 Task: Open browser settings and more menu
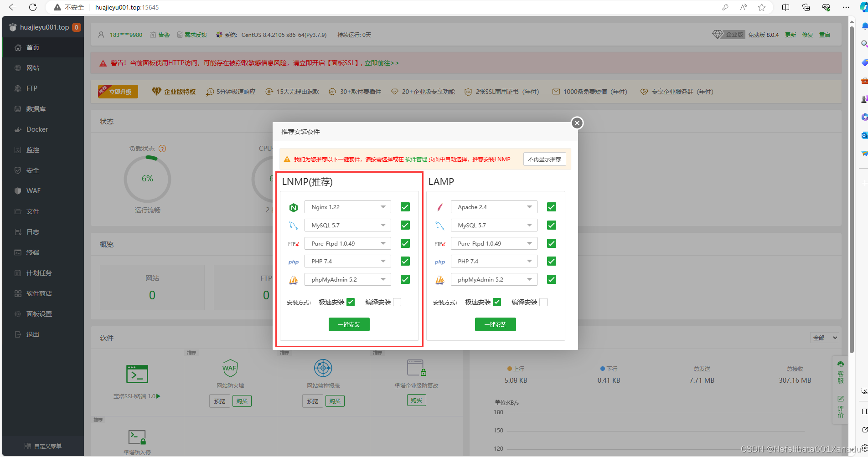click(x=846, y=7)
